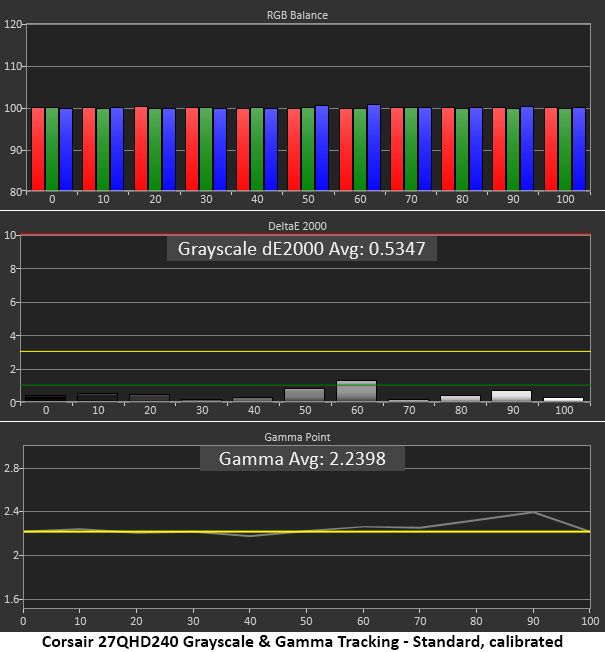This screenshot has width=605, height=652.
Task: Click the 1.6 label on Gamma axis
Action: point(11,599)
